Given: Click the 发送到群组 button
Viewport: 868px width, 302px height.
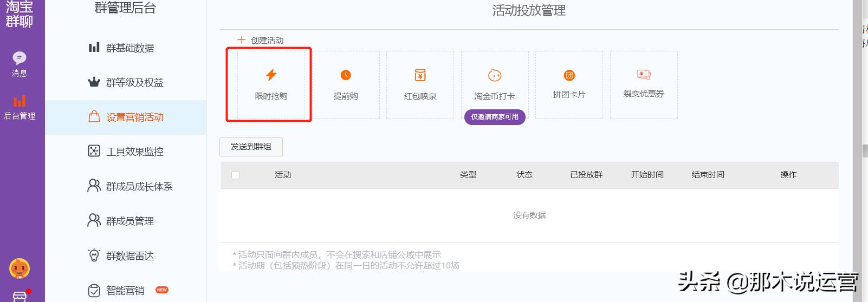Looking at the screenshot, I should pyautogui.click(x=251, y=147).
